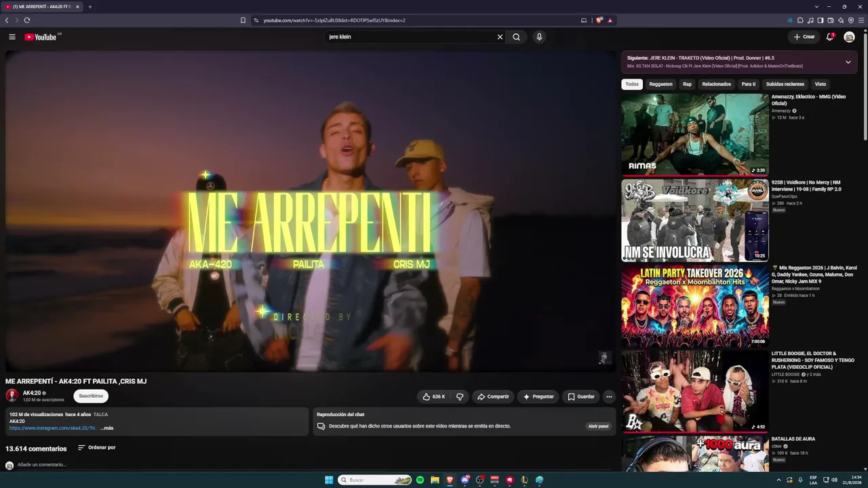This screenshot has width=868, height=488.
Task: Open browser extensions puzzle icon
Action: pyautogui.click(x=800, y=20)
